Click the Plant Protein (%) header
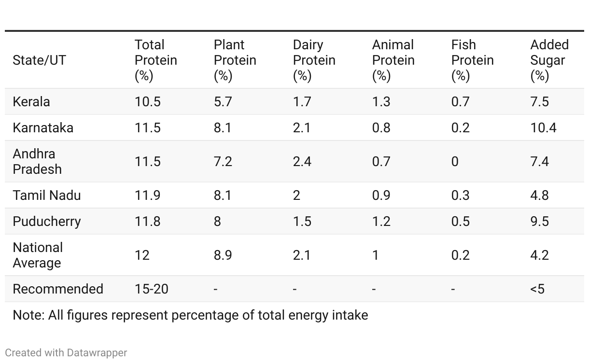This screenshot has height=364, width=589. tap(235, 60)
